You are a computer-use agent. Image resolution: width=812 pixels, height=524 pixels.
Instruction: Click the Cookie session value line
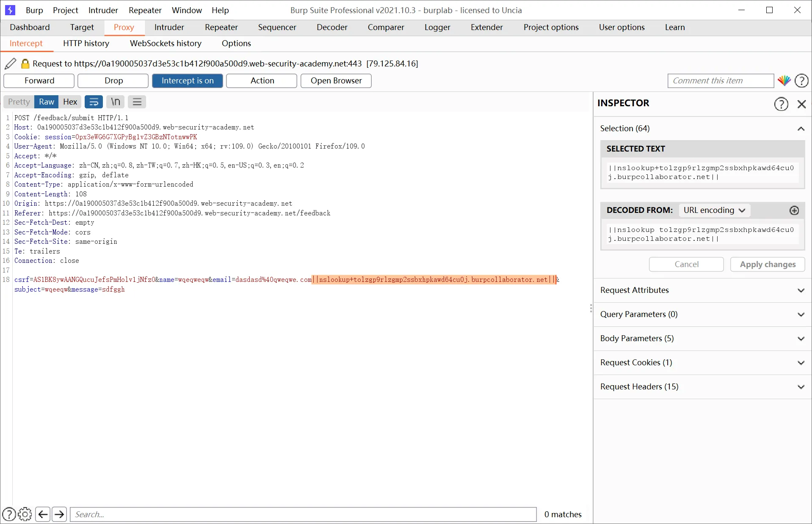(x=105, y=137)
